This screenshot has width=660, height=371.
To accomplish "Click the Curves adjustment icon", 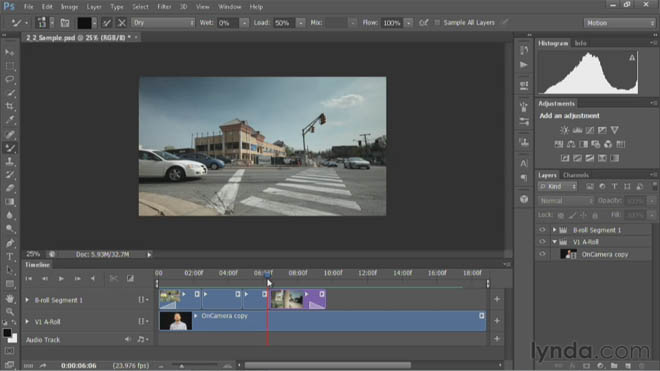I will [590, 130].
